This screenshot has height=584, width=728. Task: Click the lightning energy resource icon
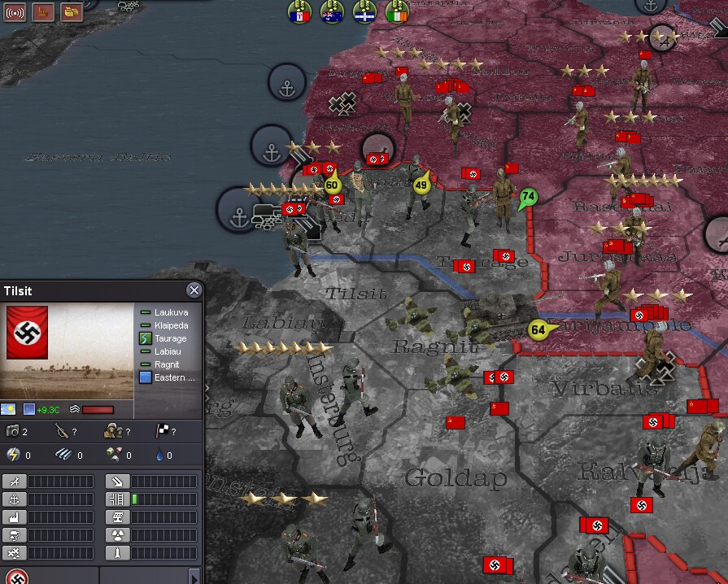(x=14, y=455)
